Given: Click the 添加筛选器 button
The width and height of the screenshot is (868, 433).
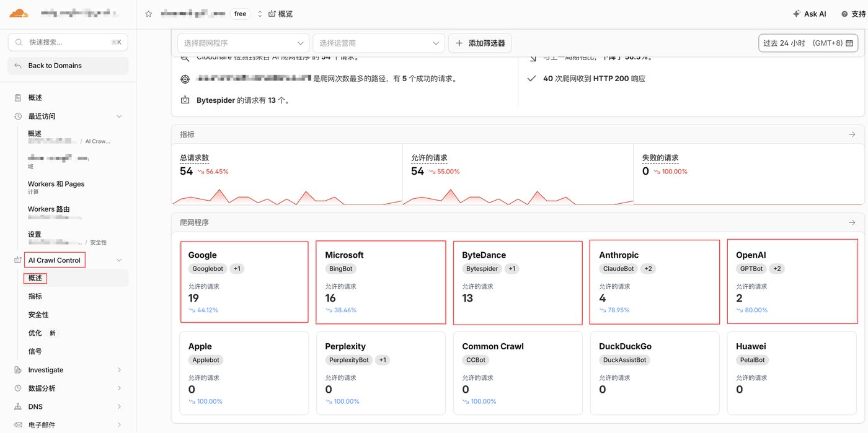Looking at the screenshot, I should (x=480, y=43).
